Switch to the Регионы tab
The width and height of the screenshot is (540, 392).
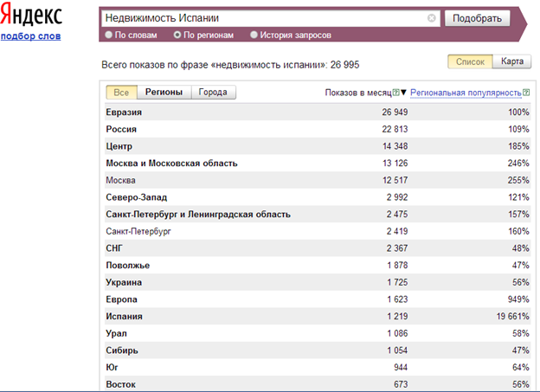[164, 93]
